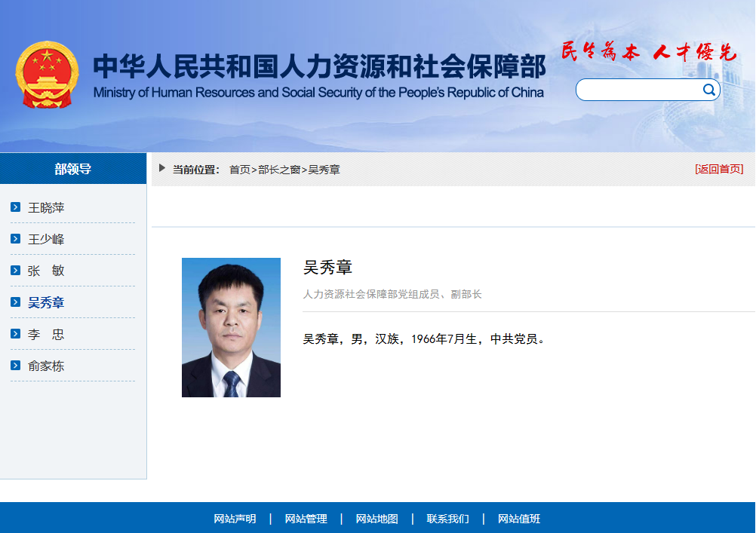Click the arrow icon beside 王晓萍
Viewport: 756px width, 533px height.
click(x=15, y=207)
